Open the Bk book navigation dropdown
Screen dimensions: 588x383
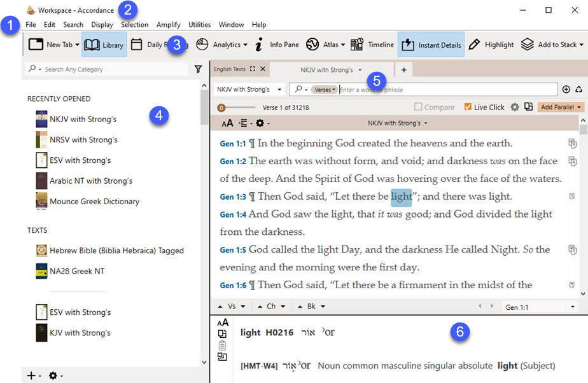click(323, 307)
